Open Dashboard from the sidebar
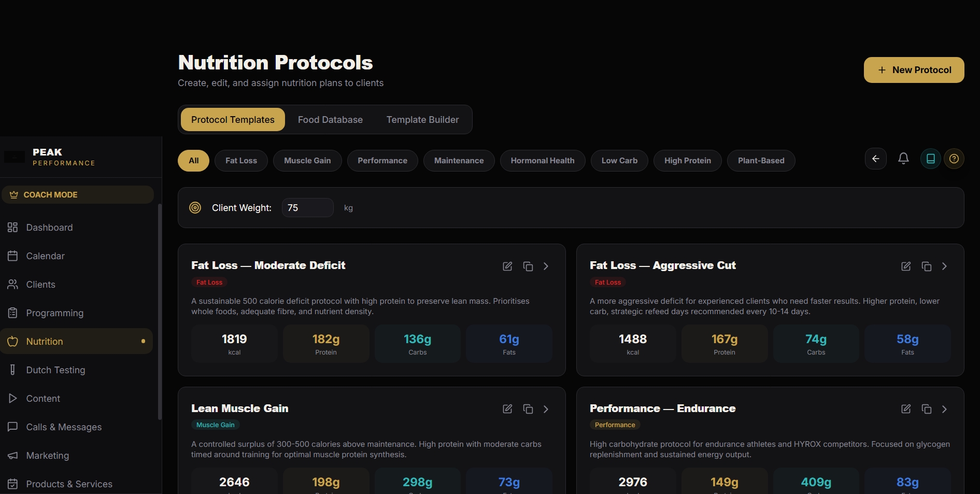 [77, 228]
